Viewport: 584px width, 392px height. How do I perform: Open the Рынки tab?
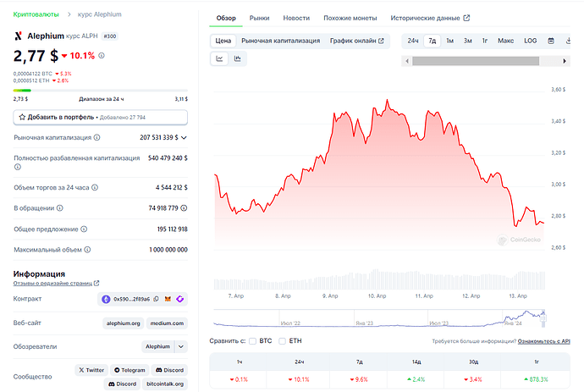[x=259, y=18]
